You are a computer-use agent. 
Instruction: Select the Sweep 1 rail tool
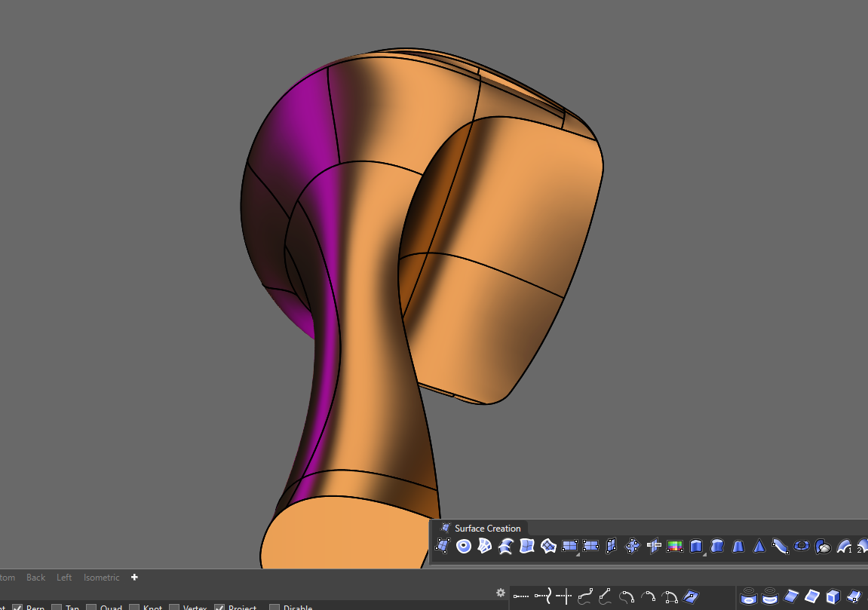coord(844,547)
